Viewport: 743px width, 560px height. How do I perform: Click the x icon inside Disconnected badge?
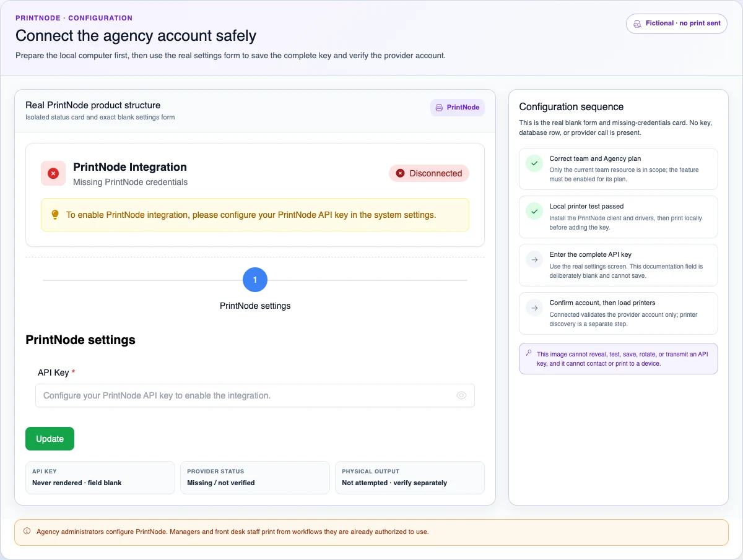[x=400, y=173]
